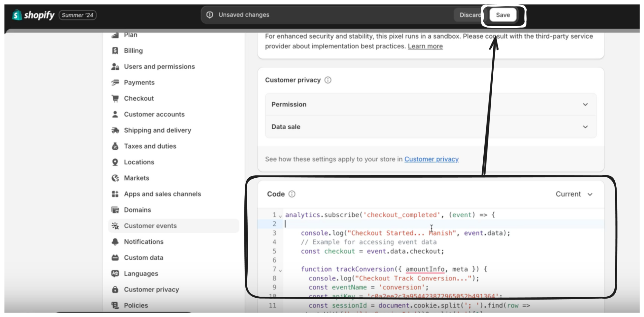The width and height of the screenshot is (644, 317).
Task: Open Languages settings
Action: (141, 273)
